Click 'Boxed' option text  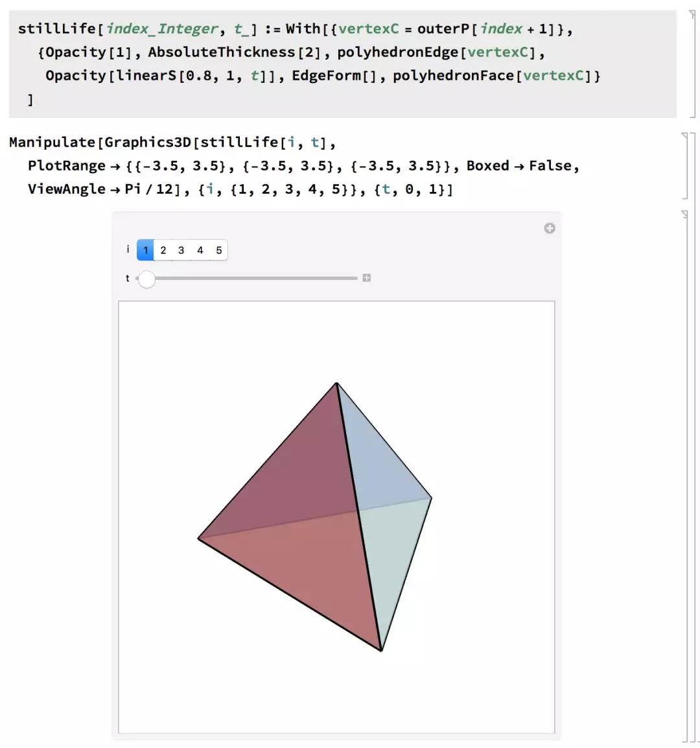[x=487, y=165]
